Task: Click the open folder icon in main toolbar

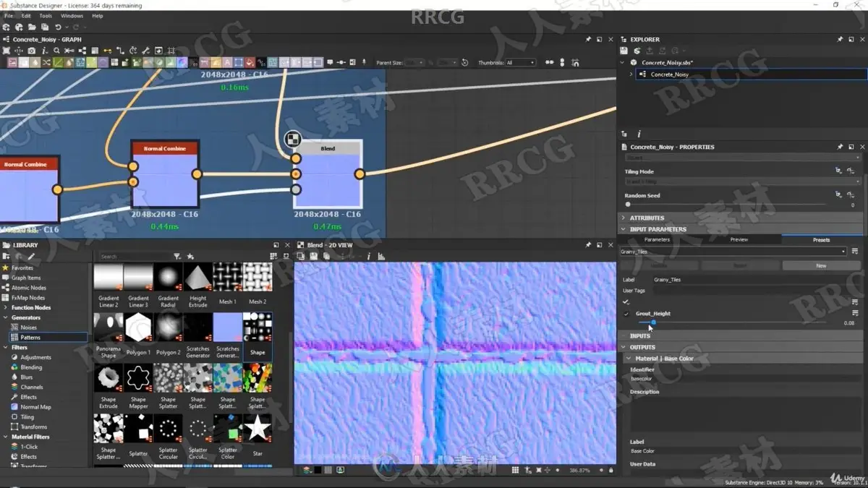Action: tap(32, 27)
